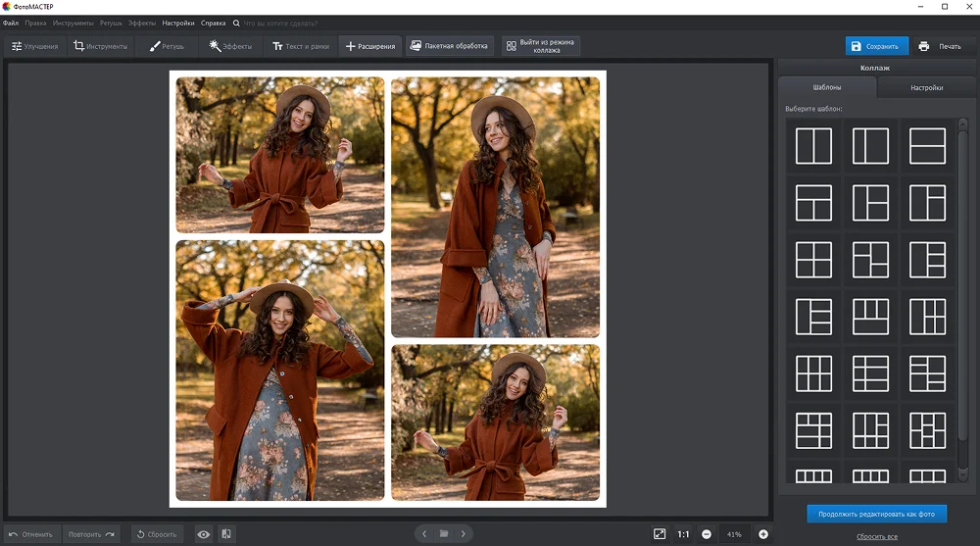Open the Ретушь brush section

tap(167, 46)
